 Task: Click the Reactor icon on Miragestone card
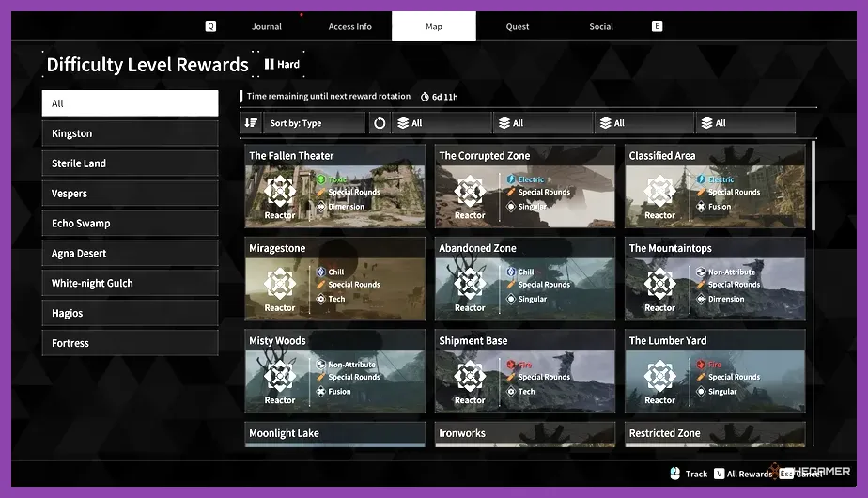coord(280,284)
